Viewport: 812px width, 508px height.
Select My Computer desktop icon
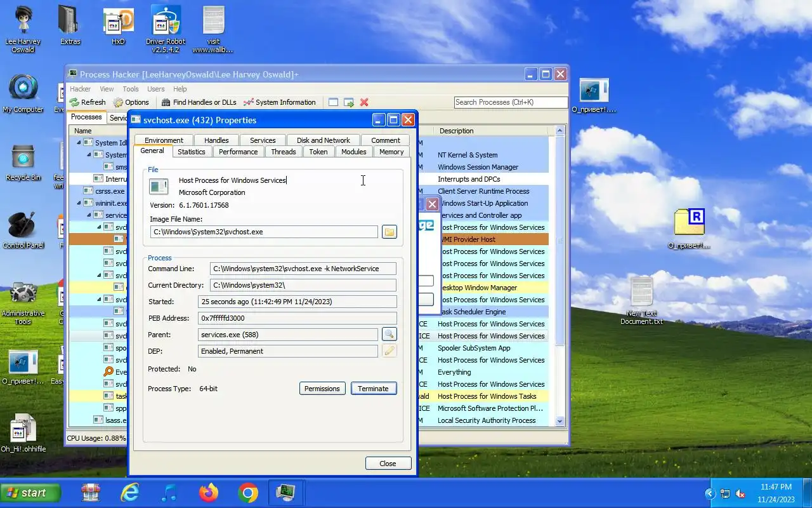pos(23,94)
